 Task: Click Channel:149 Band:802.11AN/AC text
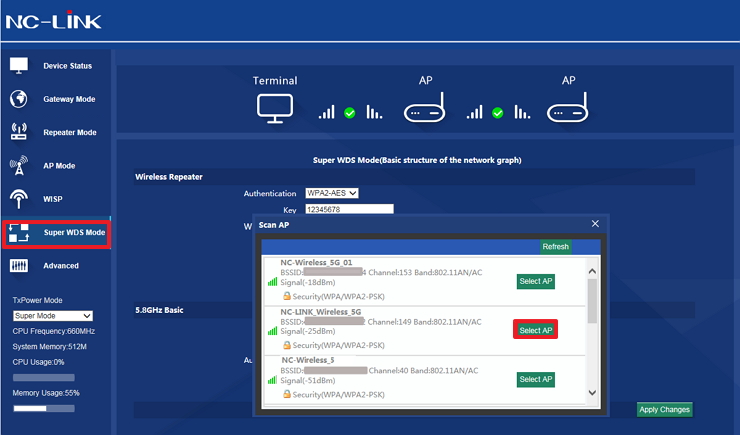(x=424, y=322)
